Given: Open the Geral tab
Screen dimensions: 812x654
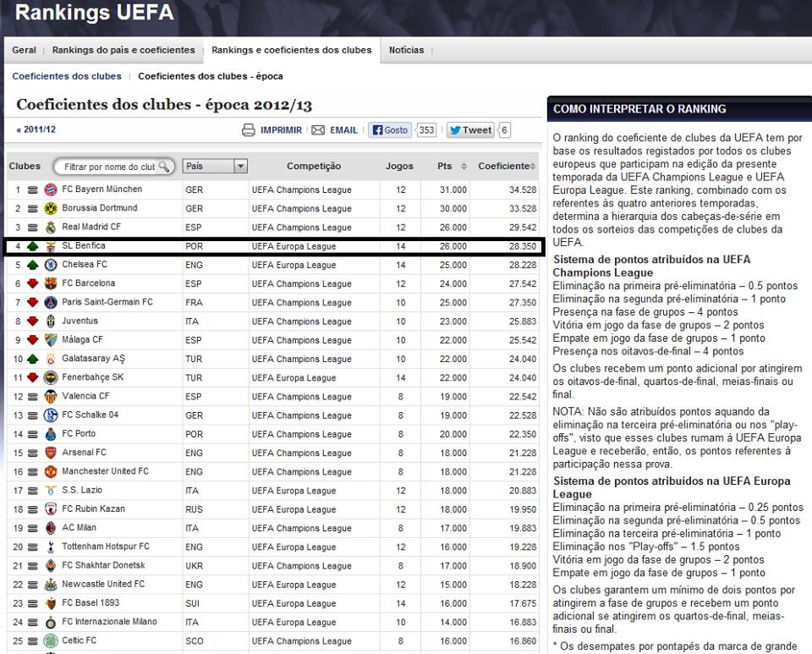Looking at the screenshot, I should point(24,50).
